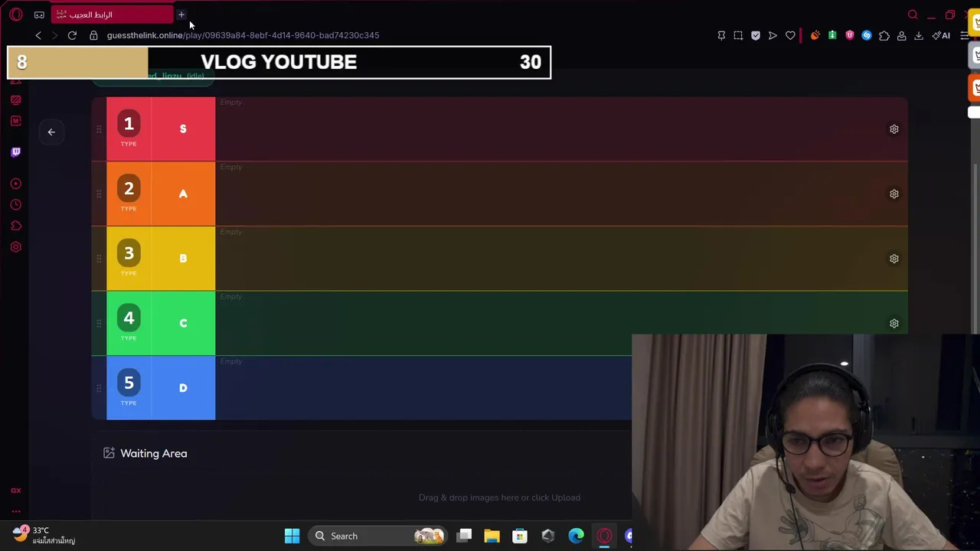Grab the drag handle of the A row
Viewport: 980px width, 551px height.
(99, 194)
